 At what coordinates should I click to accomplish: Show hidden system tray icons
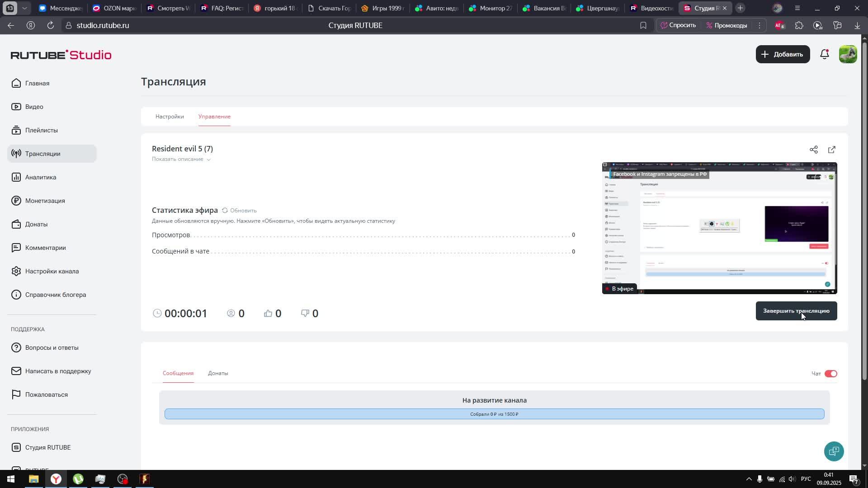click(x=749, y=479)
